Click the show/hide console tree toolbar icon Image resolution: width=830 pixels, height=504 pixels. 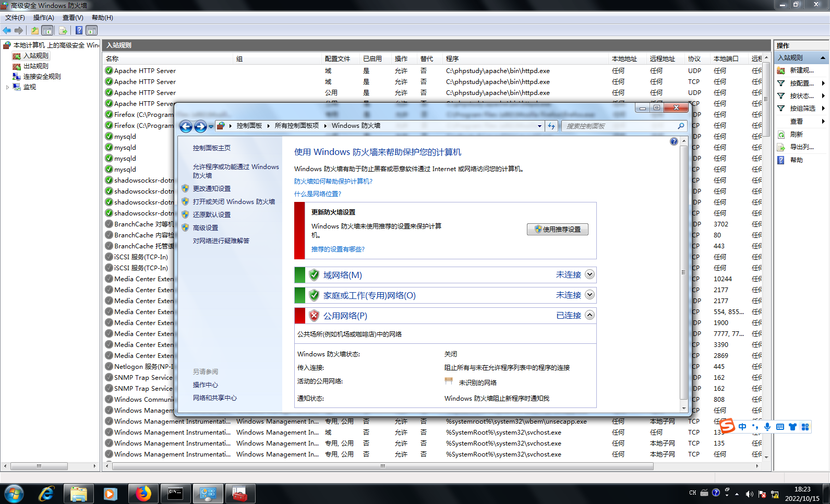click(47, 30)
